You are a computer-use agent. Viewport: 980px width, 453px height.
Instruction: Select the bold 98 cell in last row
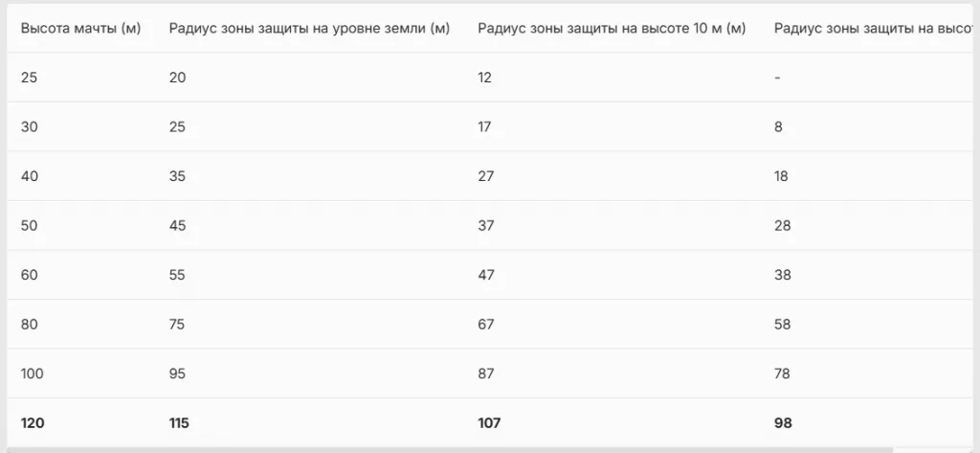click(783, 422)
